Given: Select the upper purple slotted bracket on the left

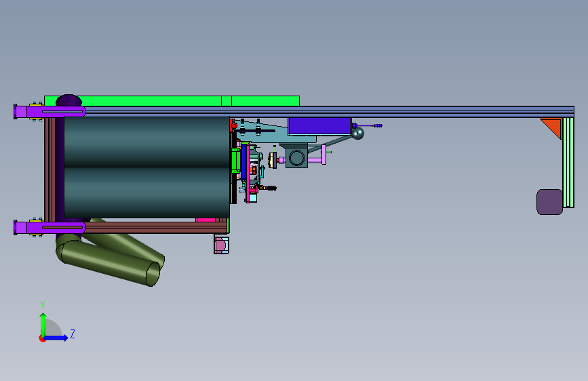Looking at the screenshot, I should (56, 112).
